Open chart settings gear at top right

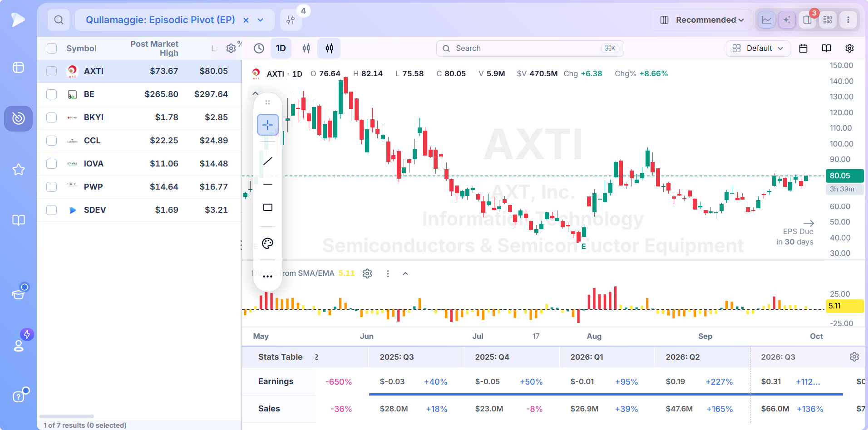[x=849, y=48]
